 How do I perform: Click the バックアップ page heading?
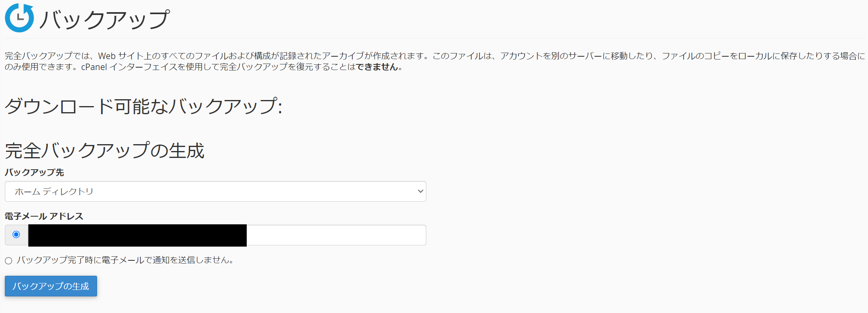tap(105, 18)
